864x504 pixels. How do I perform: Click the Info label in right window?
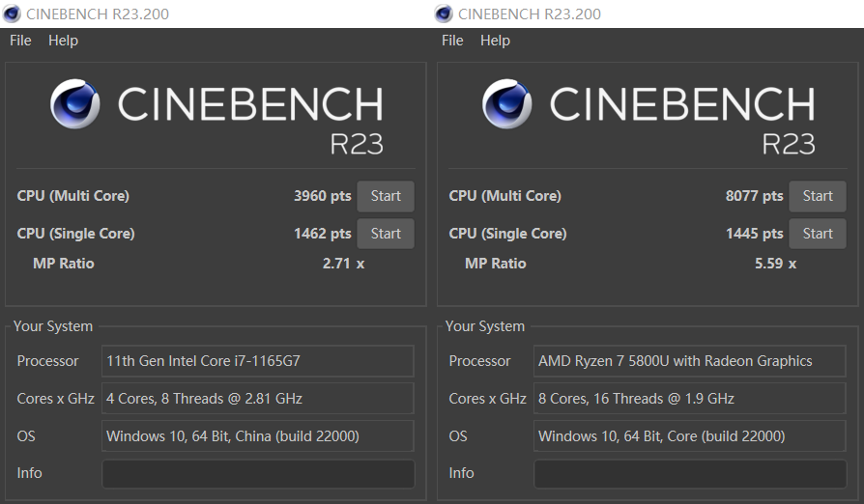pos(461,473)
